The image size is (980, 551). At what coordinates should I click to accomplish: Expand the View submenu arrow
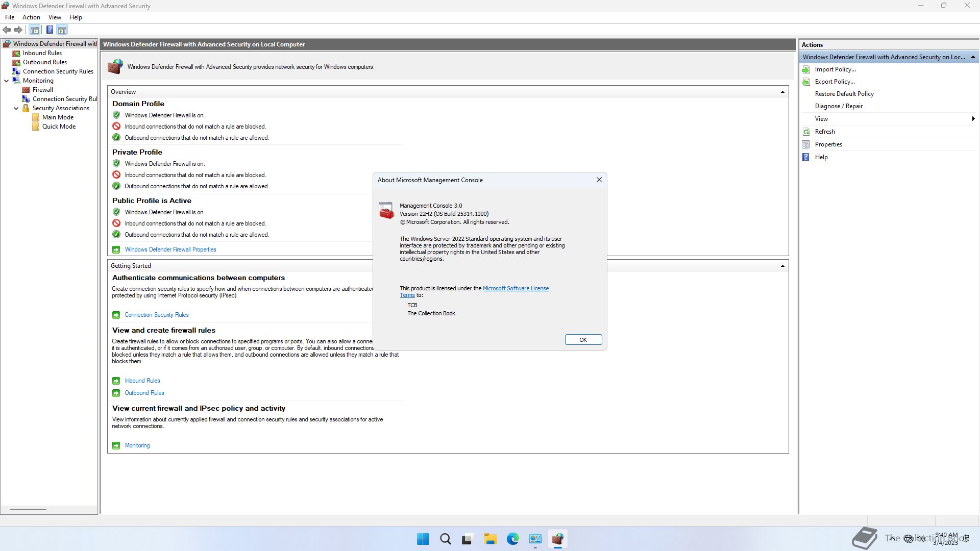(973, 119)
